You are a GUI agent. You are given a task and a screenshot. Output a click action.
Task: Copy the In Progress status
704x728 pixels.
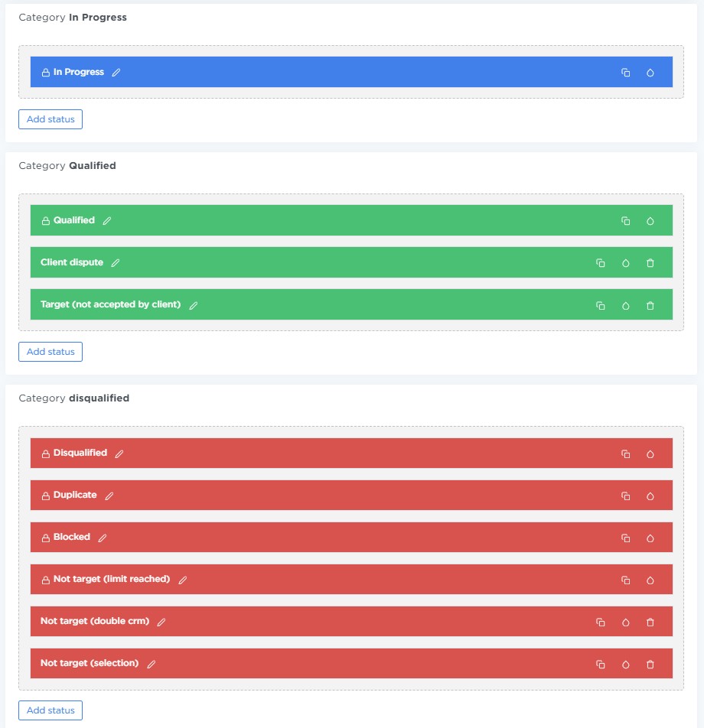coord(625,73)
